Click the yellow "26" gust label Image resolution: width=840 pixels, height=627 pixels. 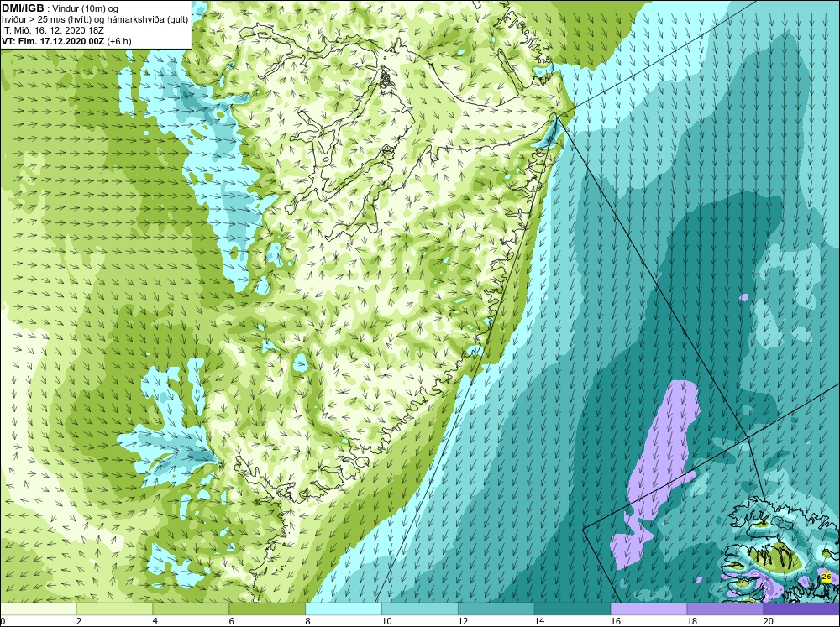826,577
